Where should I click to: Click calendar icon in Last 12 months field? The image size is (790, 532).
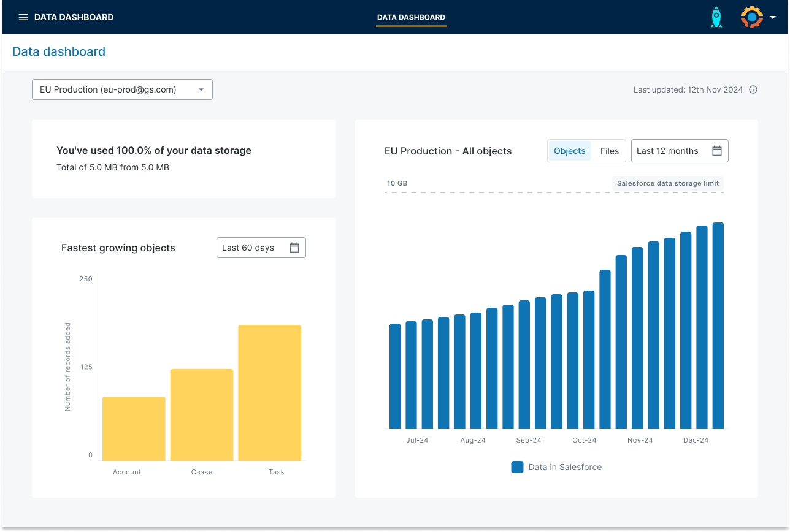coord(716,151)
